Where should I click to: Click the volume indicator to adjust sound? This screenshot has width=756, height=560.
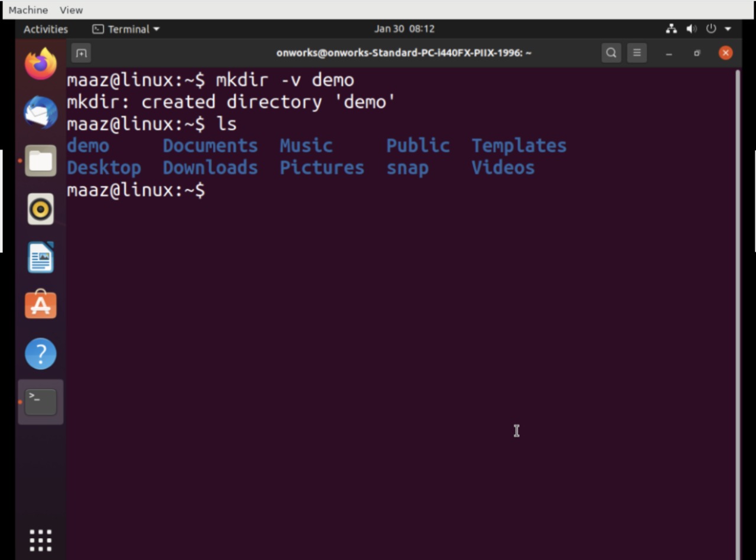(x=691, y=28)
